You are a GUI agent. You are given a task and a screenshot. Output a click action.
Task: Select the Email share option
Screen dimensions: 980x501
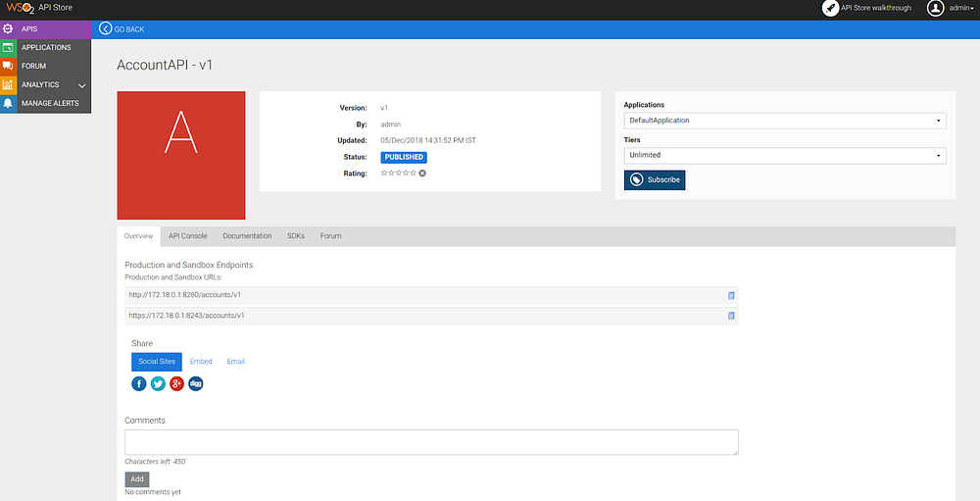pos(235,362)
